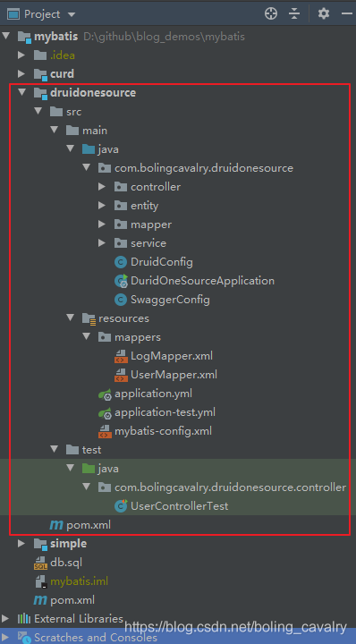Screen dimensions: 356x644
Task: Select the mybatis root project label
Action: pyautogui.click(x=55, y=37)
